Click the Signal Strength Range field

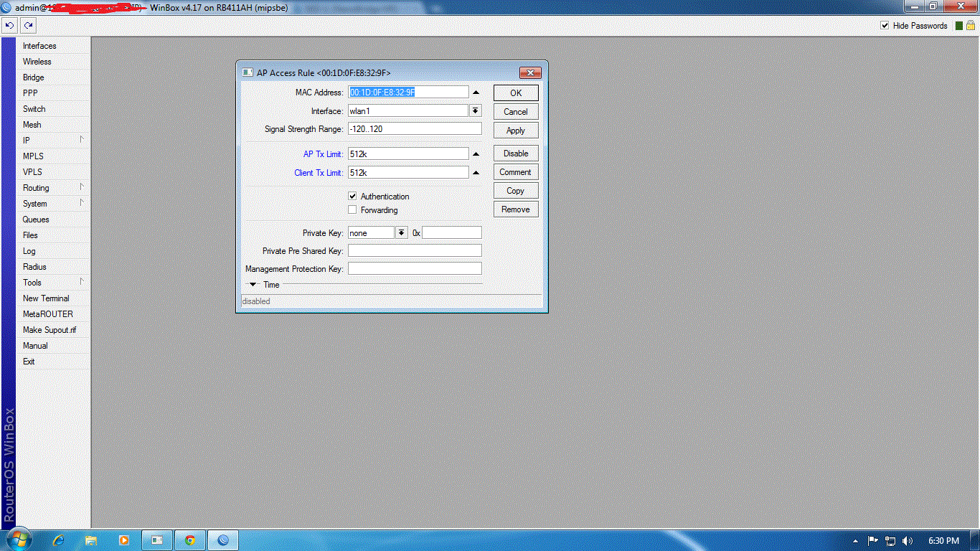click(x=415, y=129)
